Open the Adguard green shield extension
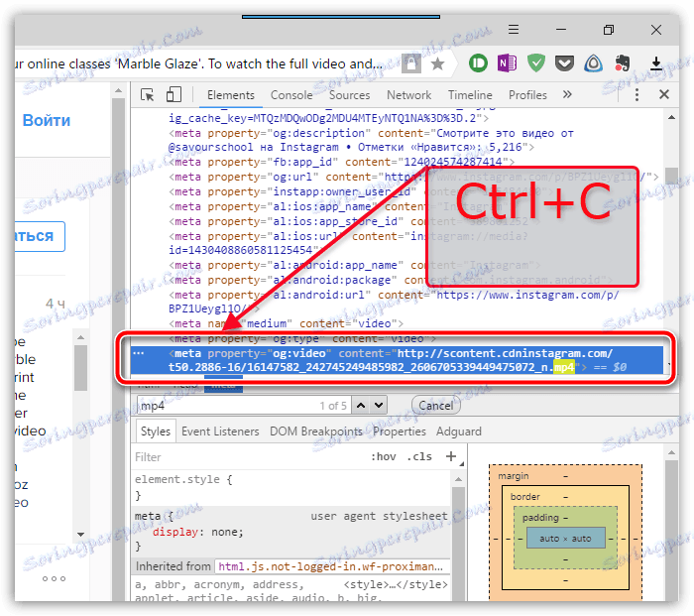The height and width of the screenshot is (616, 694). tap(536, 63)
